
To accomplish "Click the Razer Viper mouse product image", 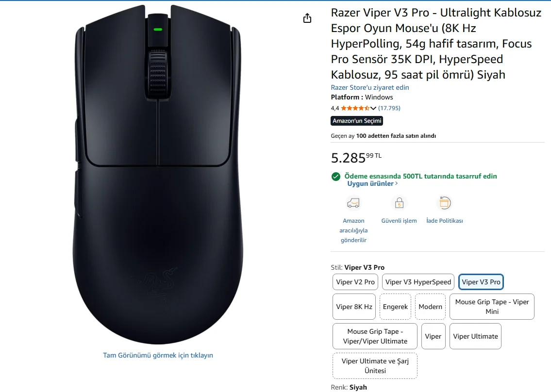I will (158, 175).
